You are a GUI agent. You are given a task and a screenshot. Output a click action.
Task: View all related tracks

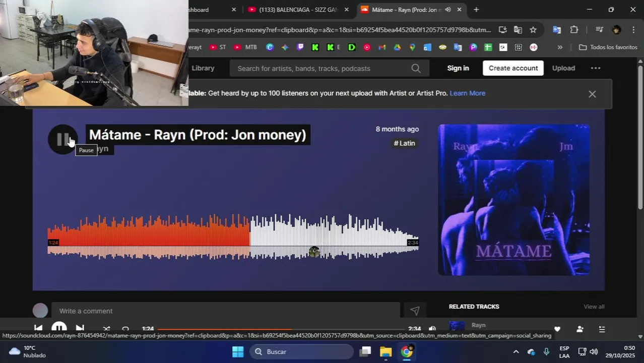(594, 307)
